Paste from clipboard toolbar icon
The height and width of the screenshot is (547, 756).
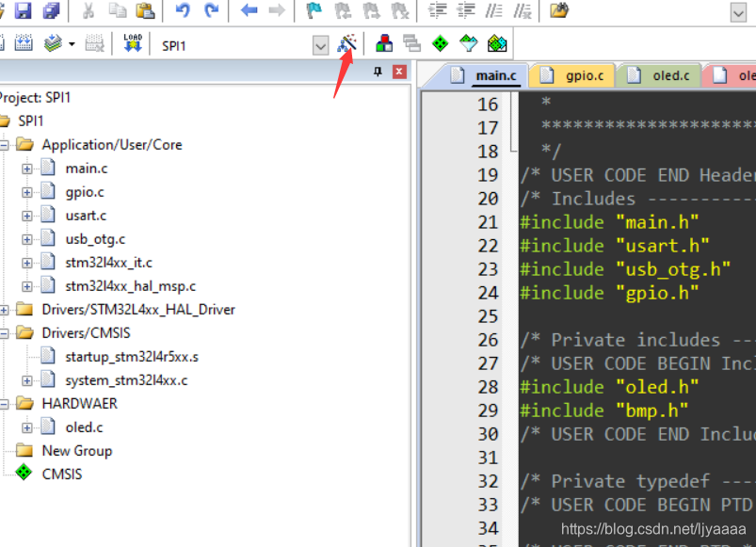coord(145,10)
